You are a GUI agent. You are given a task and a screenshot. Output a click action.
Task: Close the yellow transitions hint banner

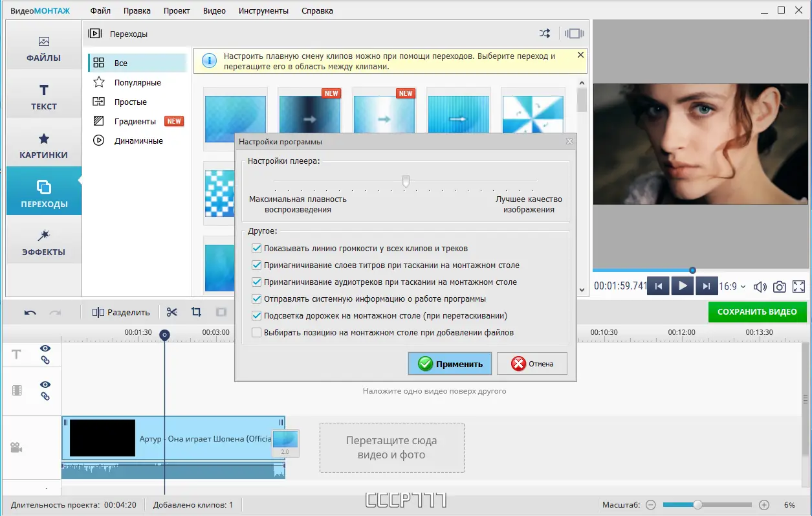580,55
